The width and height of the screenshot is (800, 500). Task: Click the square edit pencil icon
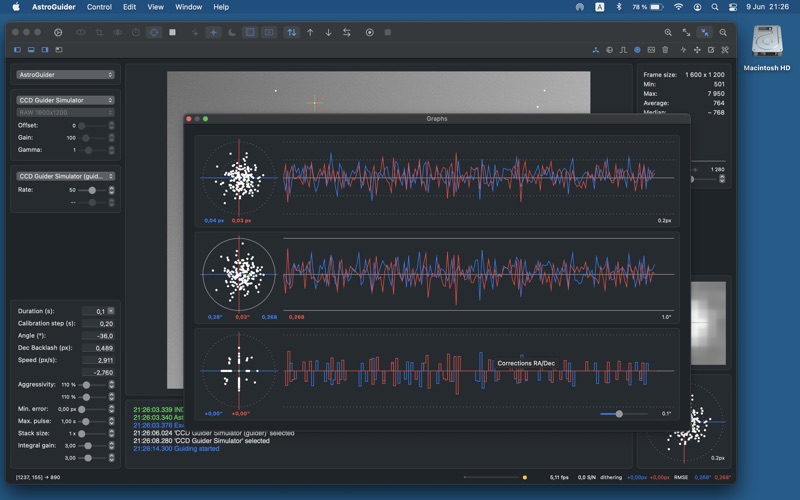711,49
